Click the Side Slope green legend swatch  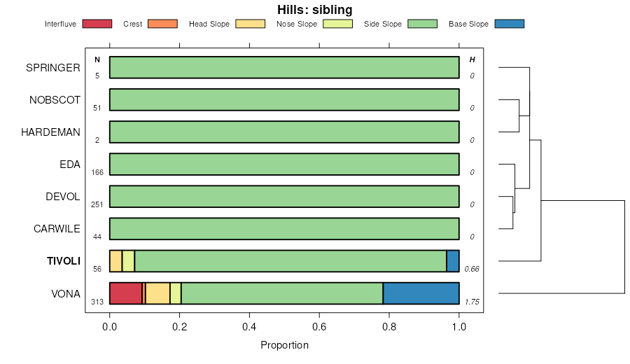coord(422,24)
